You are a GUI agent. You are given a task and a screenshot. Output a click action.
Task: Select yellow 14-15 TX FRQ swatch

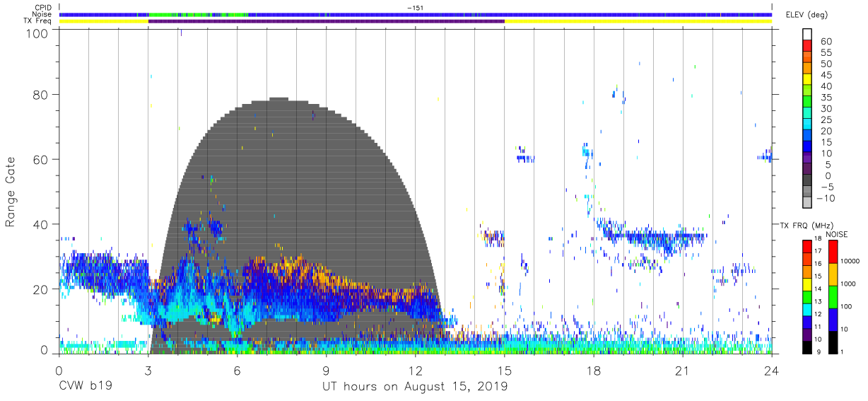[807, 284]
